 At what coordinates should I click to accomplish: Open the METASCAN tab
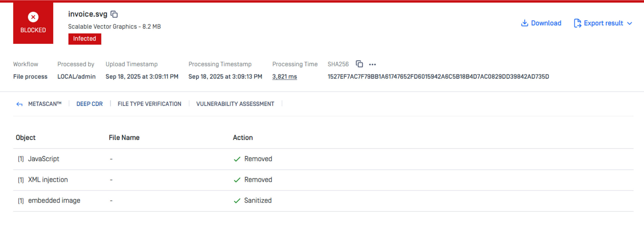tap(45, 104)
